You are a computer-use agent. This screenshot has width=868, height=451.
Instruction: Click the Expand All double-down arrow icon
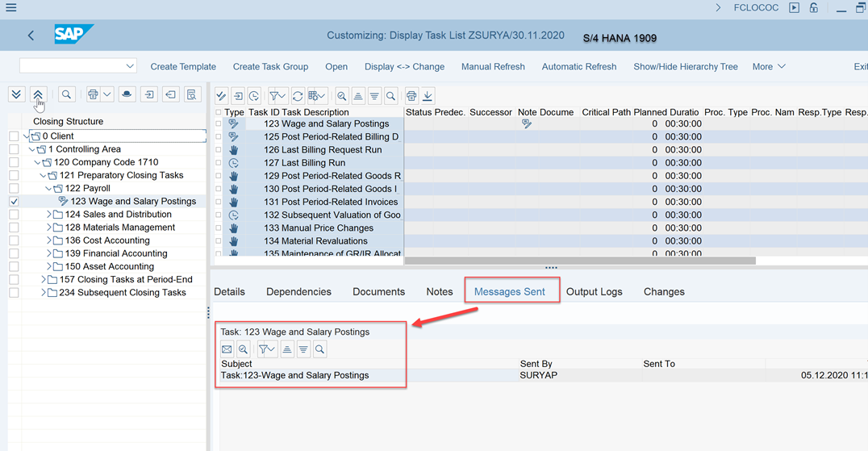point(16,95)
